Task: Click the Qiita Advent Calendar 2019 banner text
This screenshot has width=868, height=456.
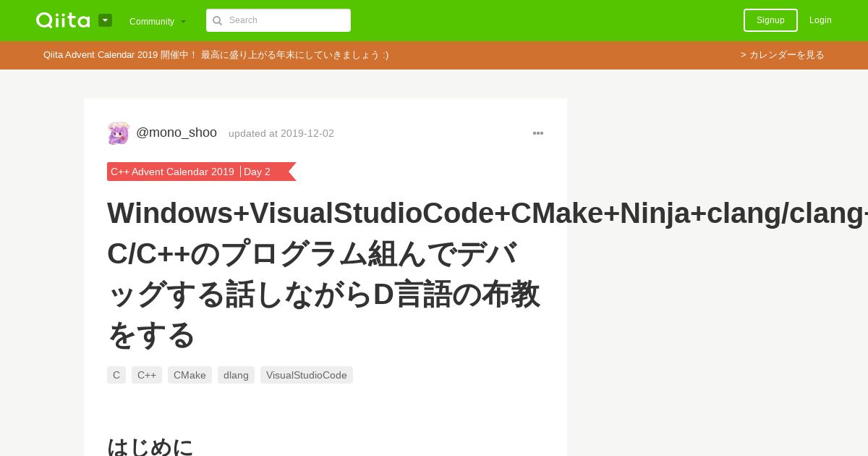Action: click(x=216, y=55)
